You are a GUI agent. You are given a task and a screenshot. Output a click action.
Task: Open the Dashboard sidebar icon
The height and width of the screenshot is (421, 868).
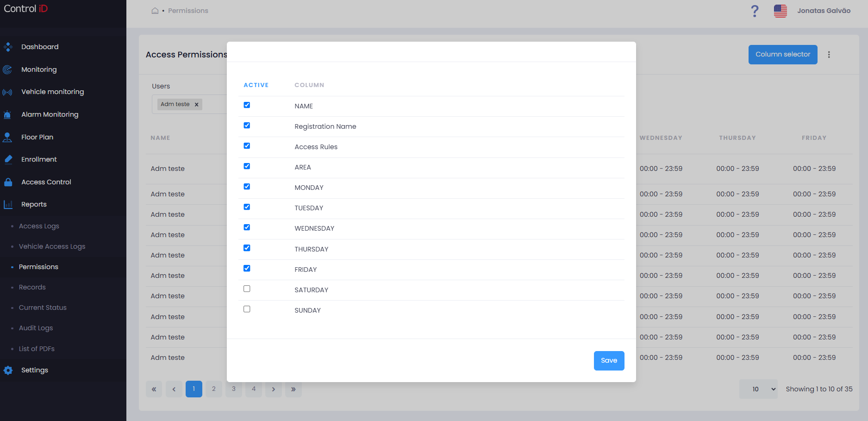tap(7, 47)
